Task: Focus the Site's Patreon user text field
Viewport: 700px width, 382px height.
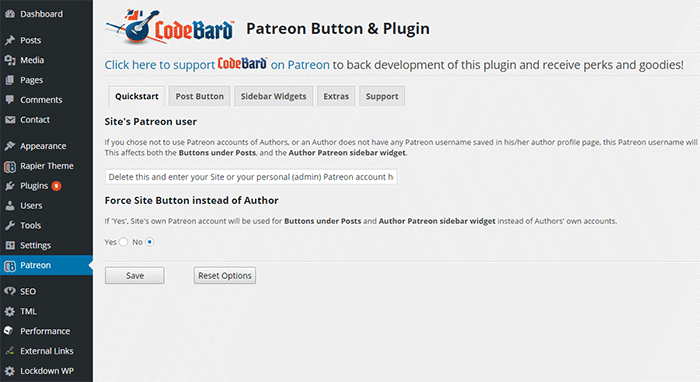Action: pos(251,177)
